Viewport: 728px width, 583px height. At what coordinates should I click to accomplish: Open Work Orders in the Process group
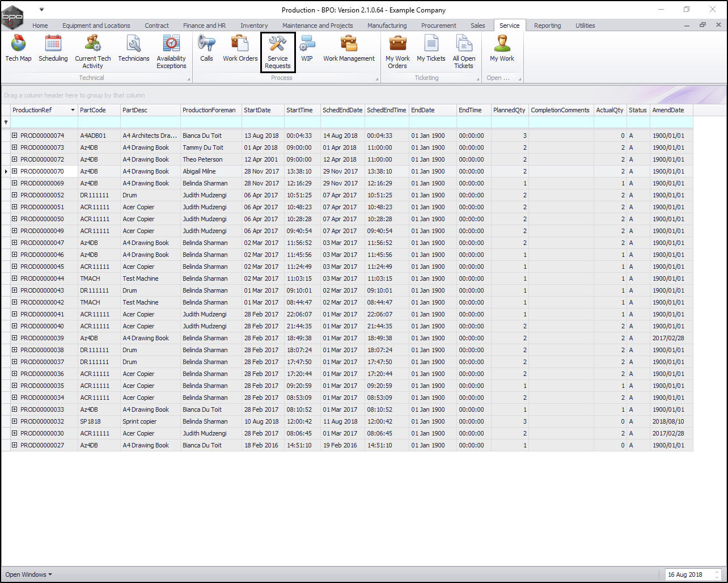tap(240, 48)
